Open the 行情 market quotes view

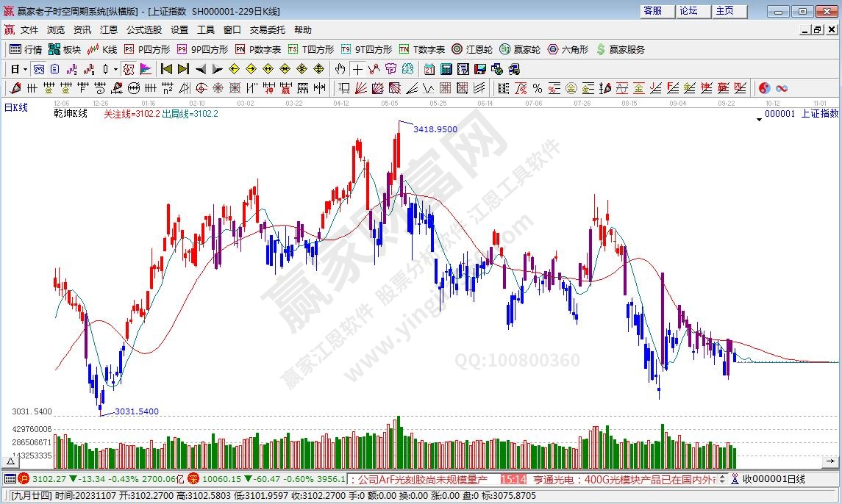(x=26, y=49)
